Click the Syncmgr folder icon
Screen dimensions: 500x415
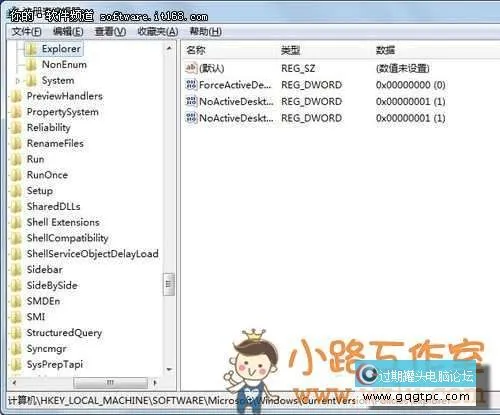(16, 349)
